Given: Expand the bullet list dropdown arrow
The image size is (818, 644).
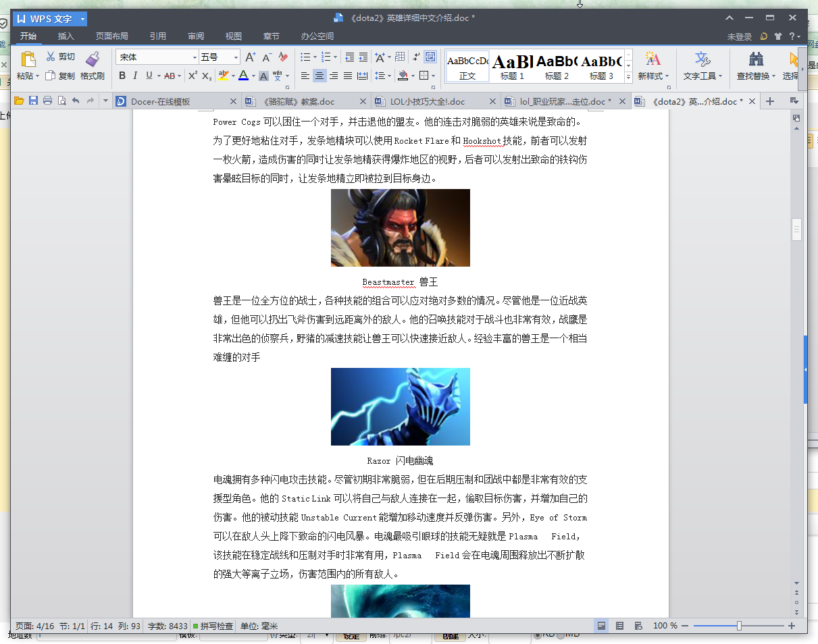Looking at the screenshot, I should point(313,57).
